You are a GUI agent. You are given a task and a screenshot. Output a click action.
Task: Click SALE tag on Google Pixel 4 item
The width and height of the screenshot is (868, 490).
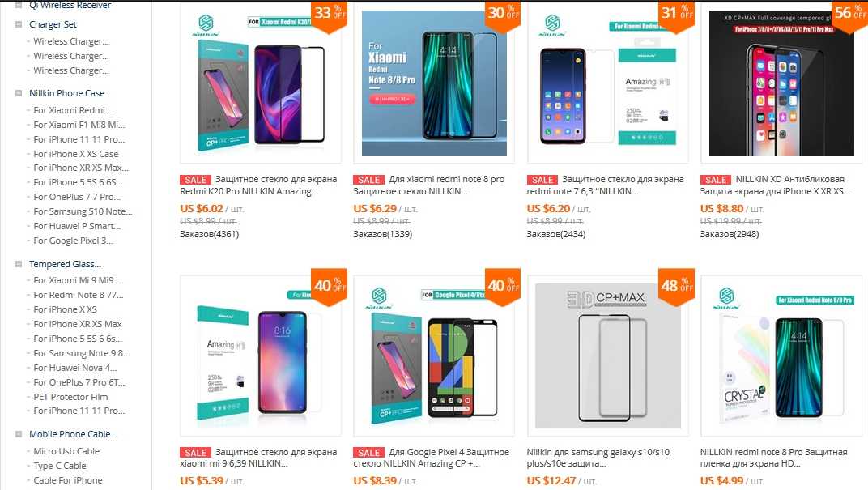click(368, 453)
